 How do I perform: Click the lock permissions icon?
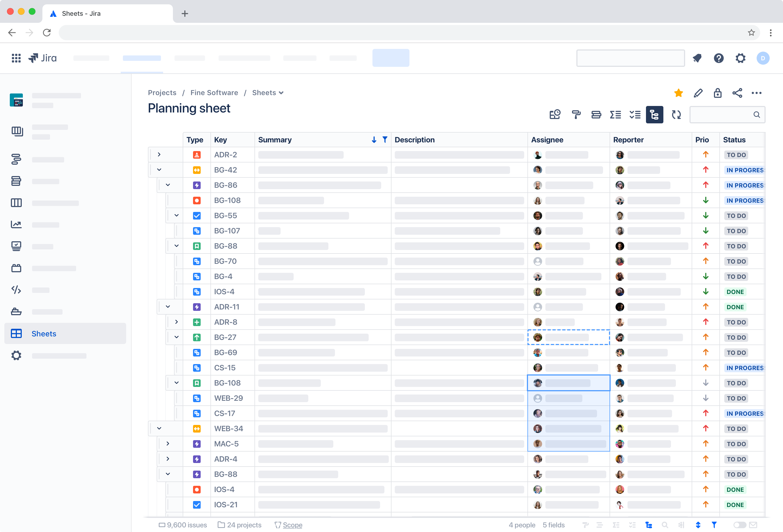pos(718,93)
